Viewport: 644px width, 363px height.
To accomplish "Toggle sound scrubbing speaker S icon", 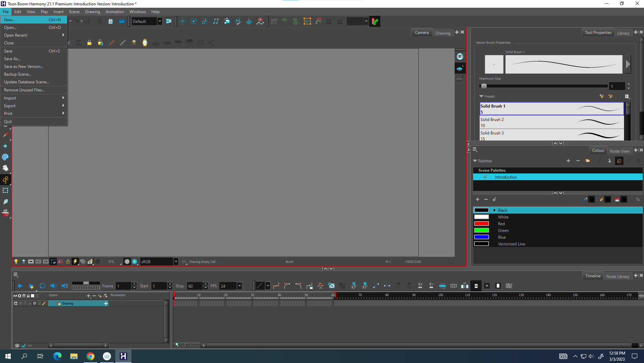I will pyautogui.click(x=65, y=286).
